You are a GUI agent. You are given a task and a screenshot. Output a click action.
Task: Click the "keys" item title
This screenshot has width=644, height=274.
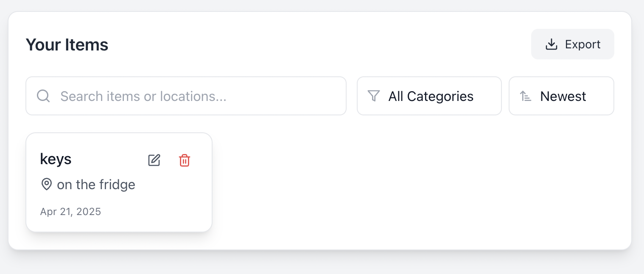(56, 159)
